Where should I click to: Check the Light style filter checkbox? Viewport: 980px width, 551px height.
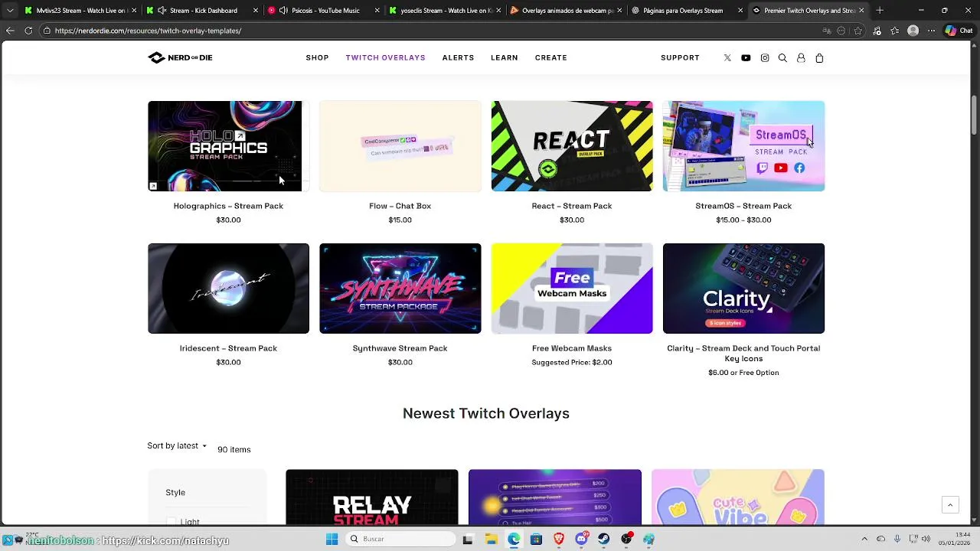coord(171,521)
